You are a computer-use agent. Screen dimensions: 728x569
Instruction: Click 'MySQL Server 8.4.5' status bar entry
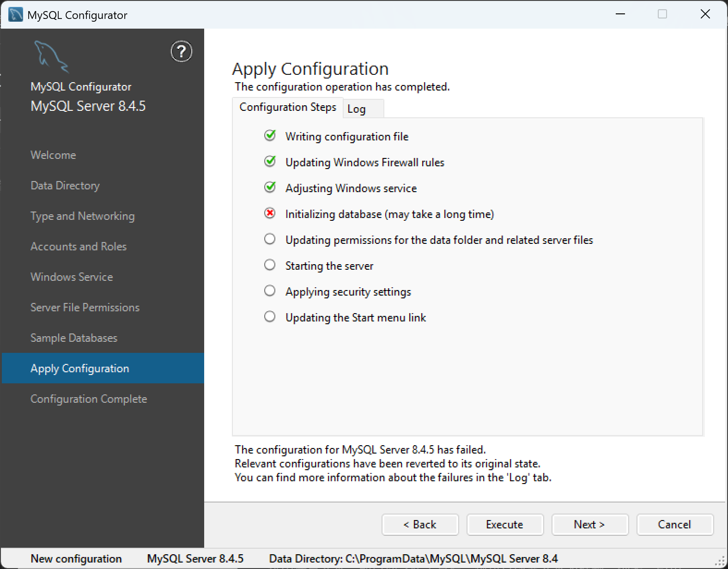[x=195, y=559]
